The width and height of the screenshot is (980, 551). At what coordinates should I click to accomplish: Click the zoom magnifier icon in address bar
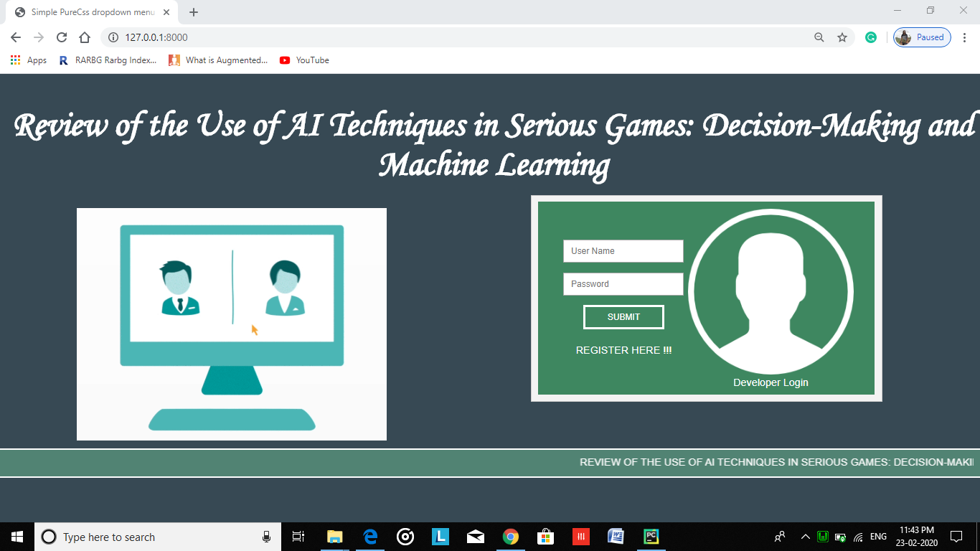click(x=819, y=37)
